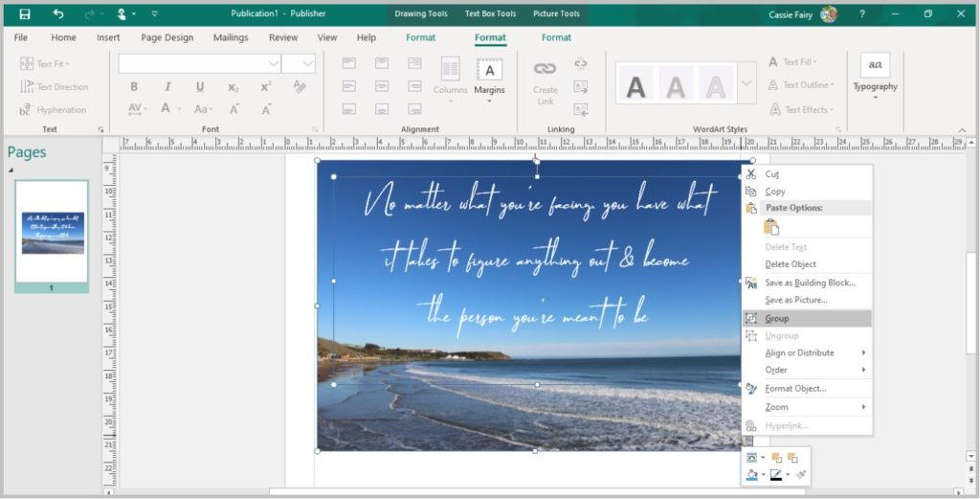980x499 pixels.
Task: Toggle Bold formatting
Action: pyautogui.click(x=134, y=87)
